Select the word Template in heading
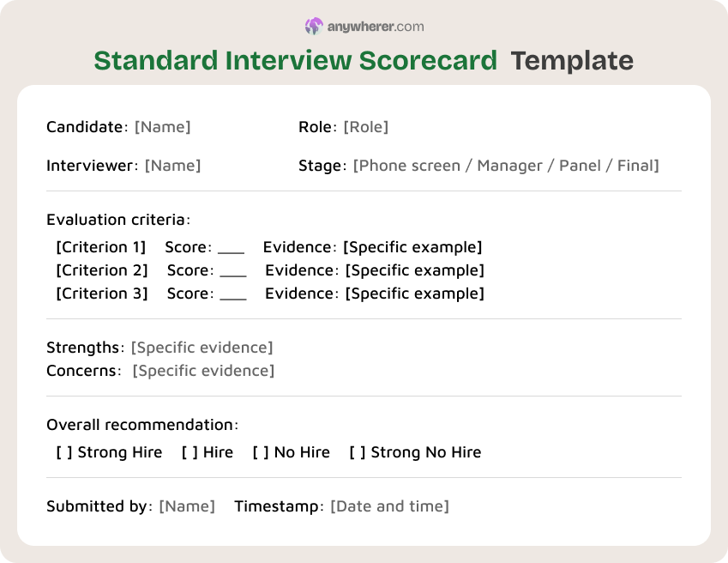This screenshot has height=563, width=728. coord(572,60)
